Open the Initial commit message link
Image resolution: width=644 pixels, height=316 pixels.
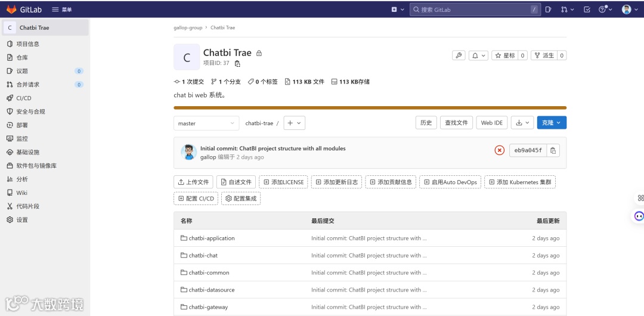click(273, 148)
